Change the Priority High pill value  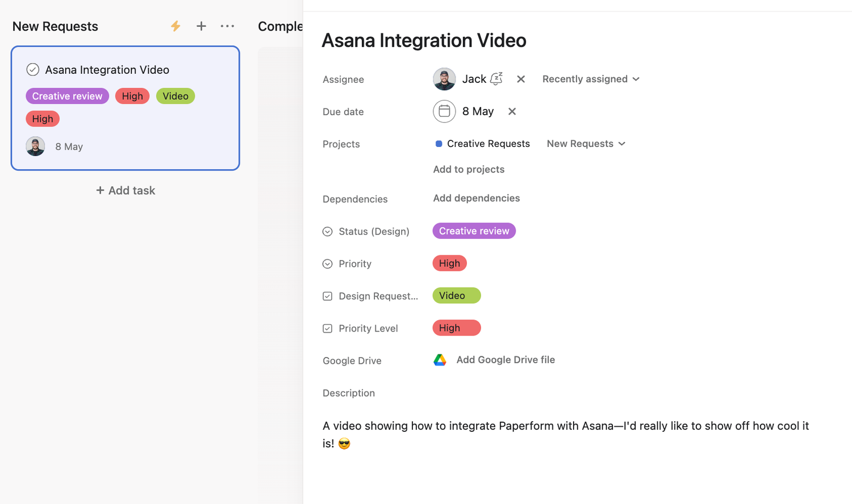pyautogui.click(x=449, y=263)
